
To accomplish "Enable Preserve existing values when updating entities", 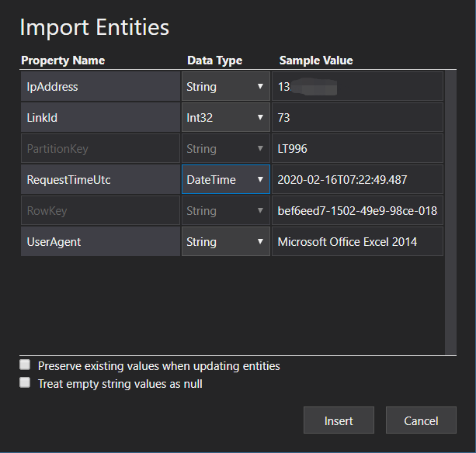I will [26, 365].
